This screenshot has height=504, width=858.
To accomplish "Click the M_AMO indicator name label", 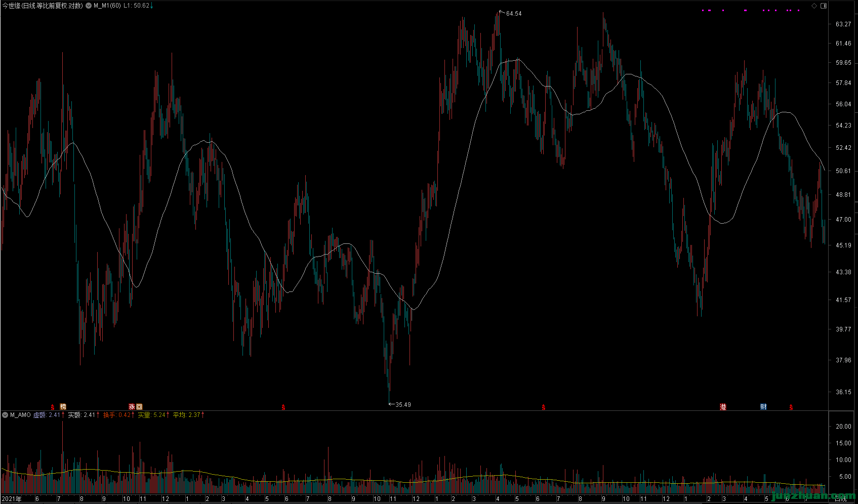I will 20,415.
